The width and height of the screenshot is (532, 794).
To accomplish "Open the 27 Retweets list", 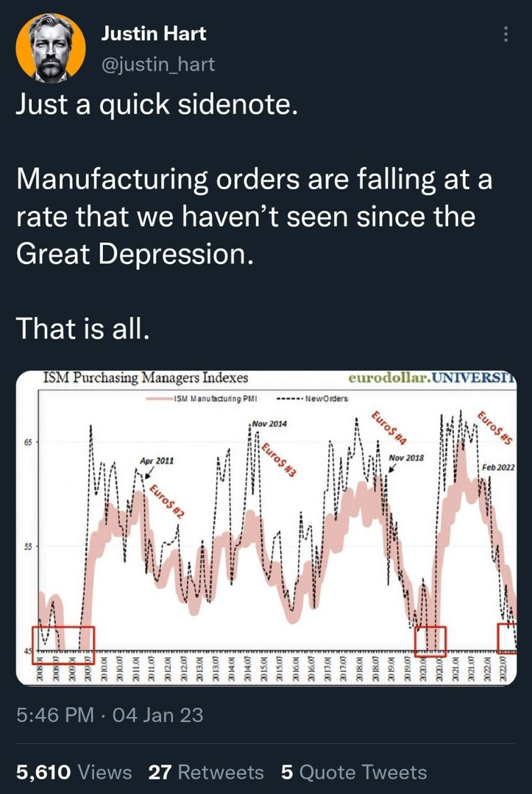I will [x=205, y=772].
